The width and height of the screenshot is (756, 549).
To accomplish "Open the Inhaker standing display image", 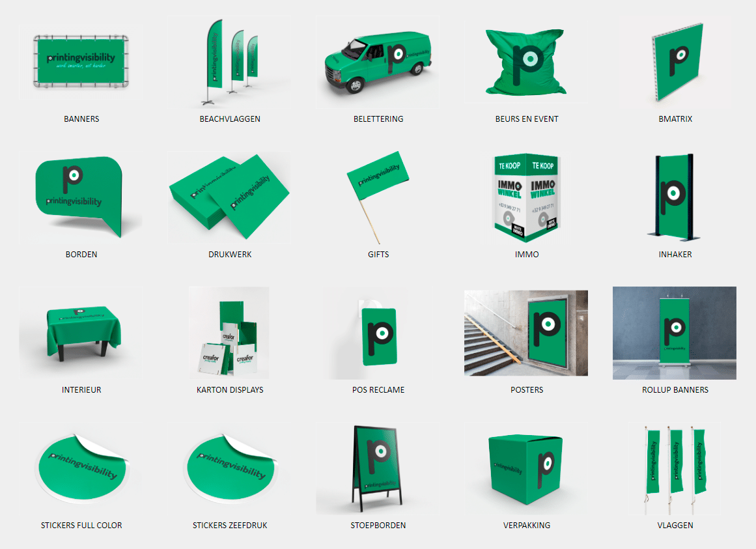I will click(675, 197).
